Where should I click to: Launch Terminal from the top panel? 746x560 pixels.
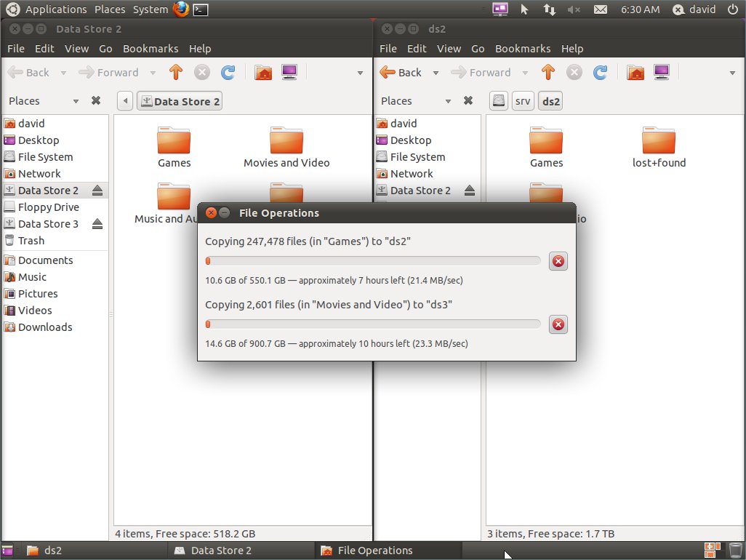click(200, 9)
